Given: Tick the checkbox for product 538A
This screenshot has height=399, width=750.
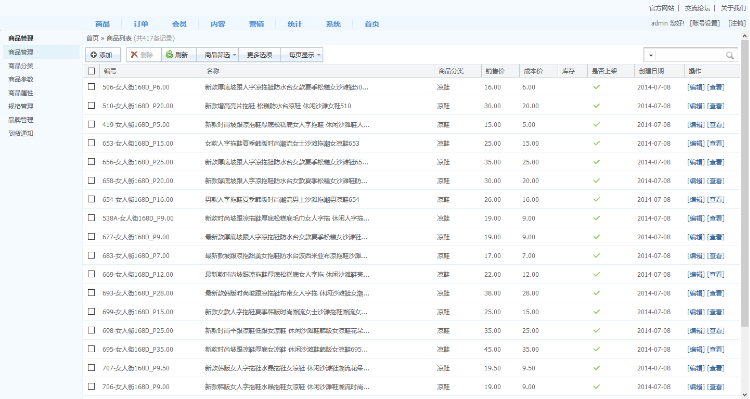Looking at the screenshot, I should pos(91,218).
